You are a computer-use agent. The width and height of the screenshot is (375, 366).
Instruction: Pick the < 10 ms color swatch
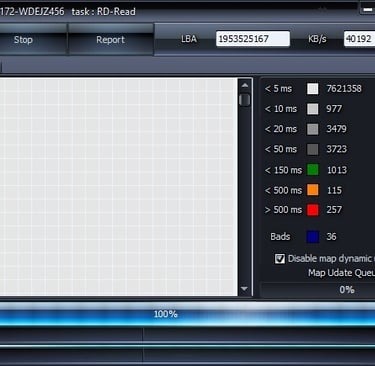(x=312, y=109)
